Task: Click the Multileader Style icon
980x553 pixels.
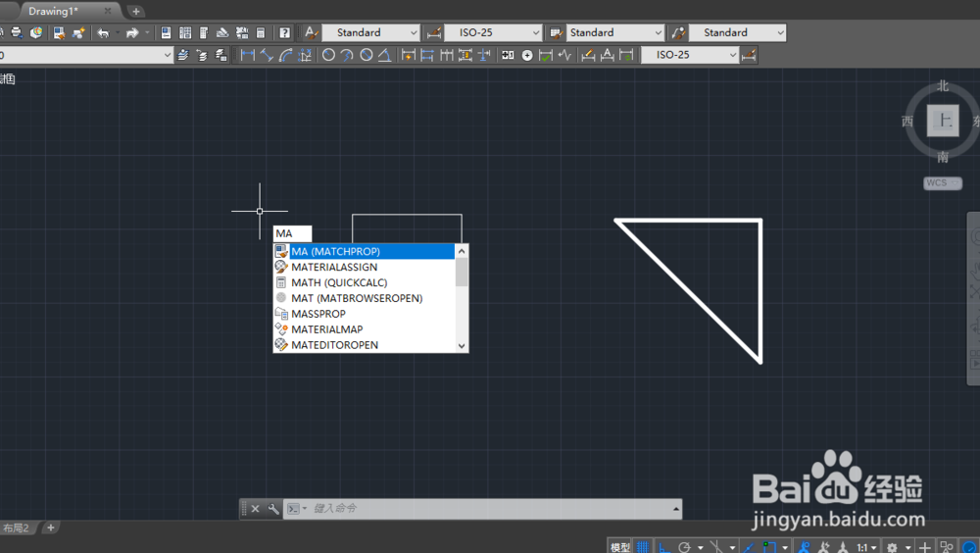Action: (x=678, y=33)
